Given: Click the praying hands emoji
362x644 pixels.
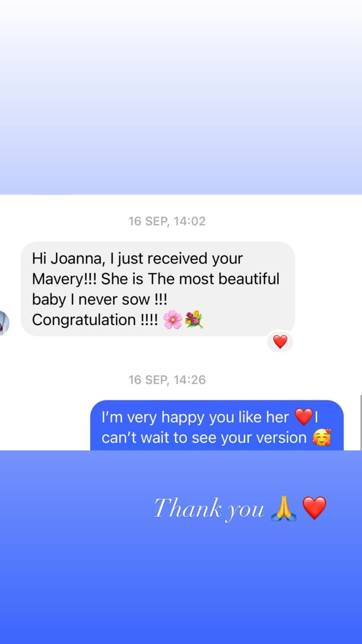Looking at the screenshot, I should 284,509.
